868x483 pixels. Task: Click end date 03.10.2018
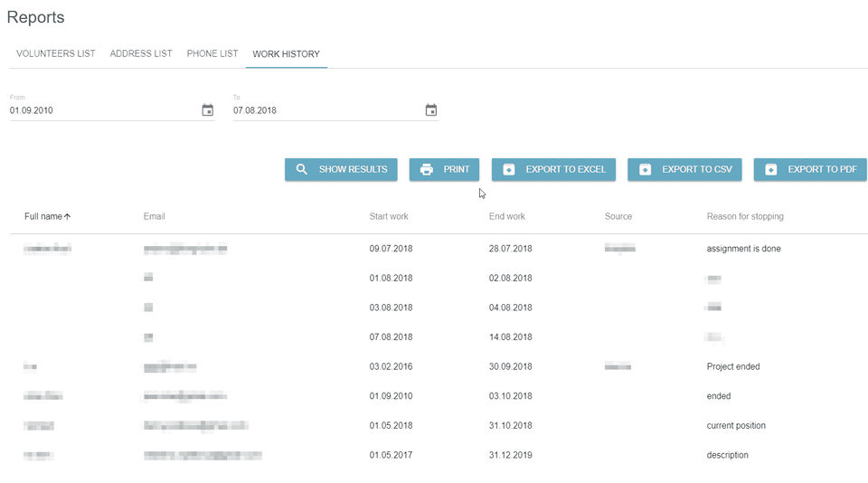[510, 396]
